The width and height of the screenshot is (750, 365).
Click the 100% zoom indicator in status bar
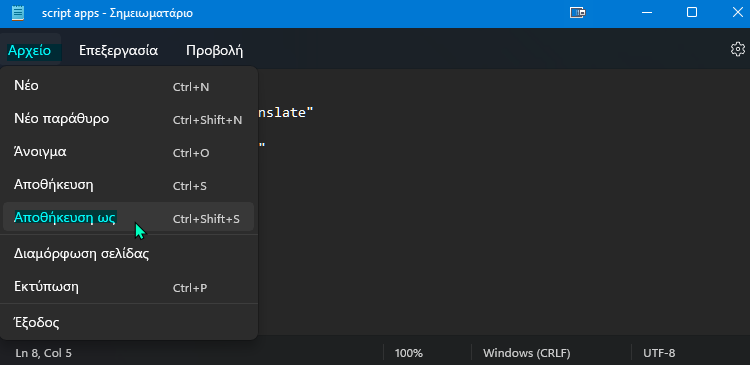408,354
